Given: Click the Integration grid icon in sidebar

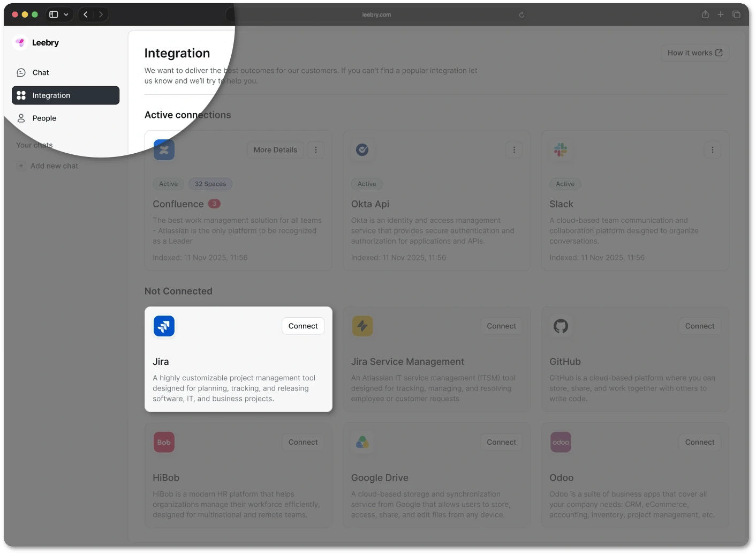Looking at the screenshot, I should tap(21, 95).
